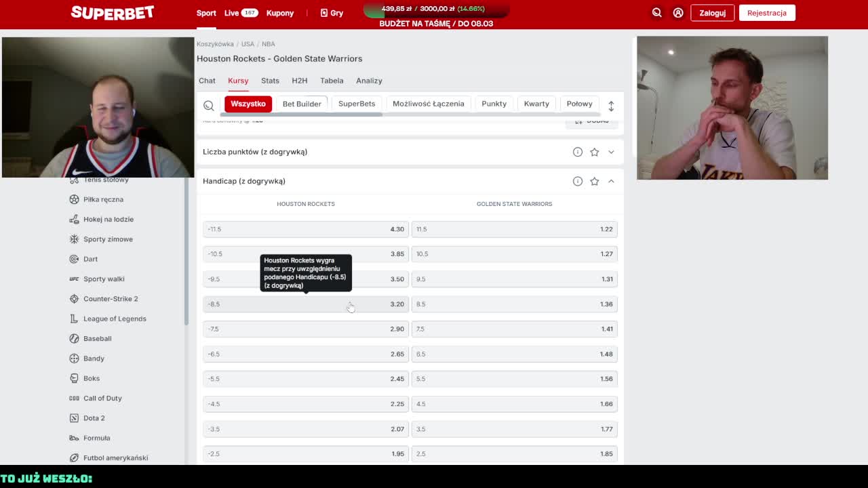Select Baseball sport icon
868x488 pixels.
pyautogui.click(x=74, y=338)
